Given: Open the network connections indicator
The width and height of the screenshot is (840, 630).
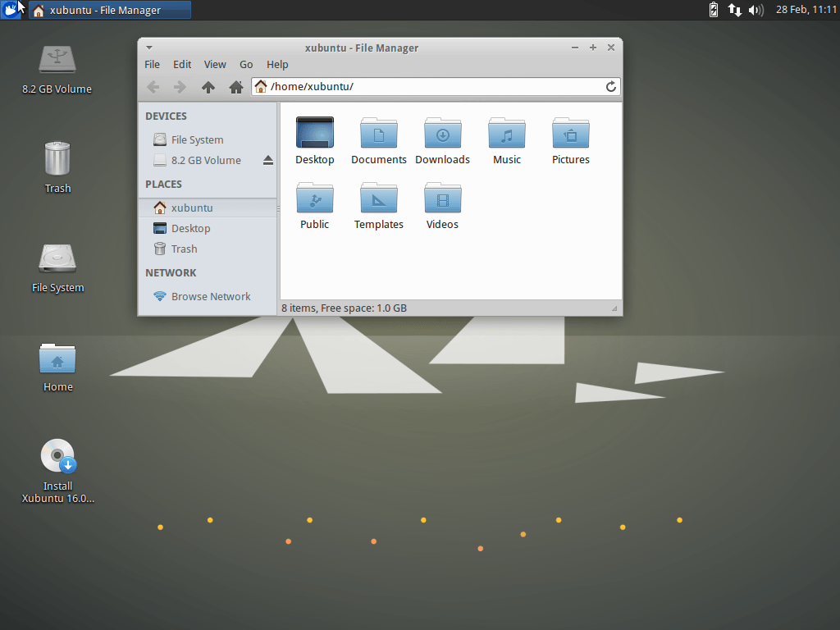Looking at the screenshot, I should coord(734,10).
